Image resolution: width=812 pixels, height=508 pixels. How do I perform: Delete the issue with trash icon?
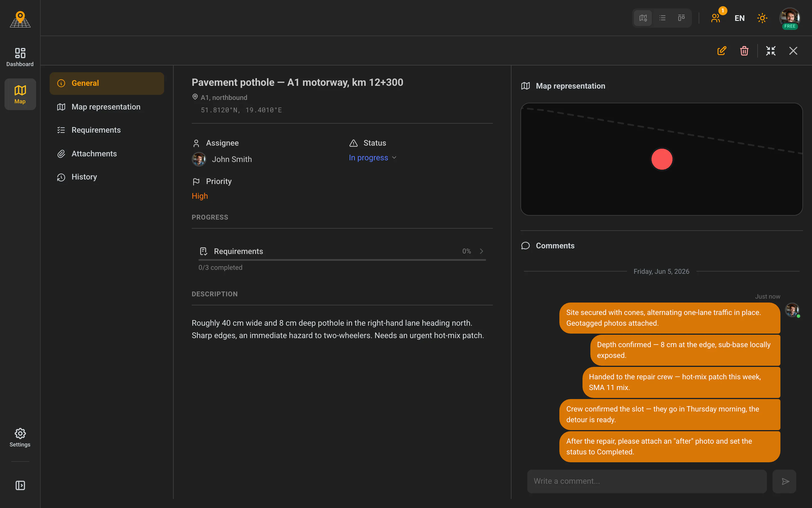744,51
